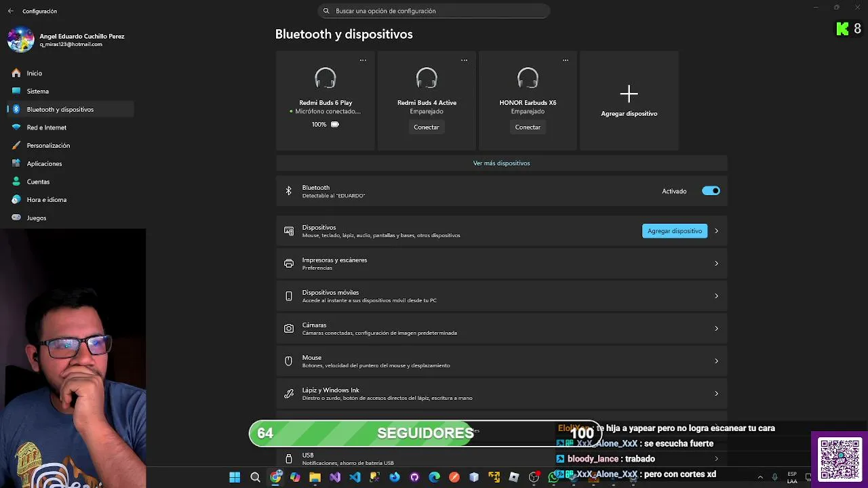Click the camera icon for Cámaras
The width and height of the screenshot is (868, 488).
tap(289, 329)
